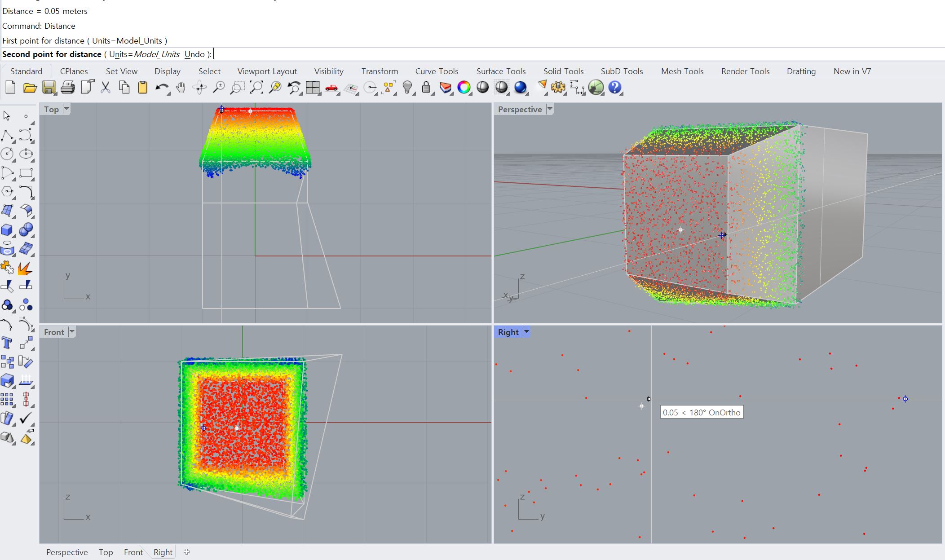Open the color wheel Object Properties icon
The height and width of the screenshot is (560, 945).
point(464,87)
